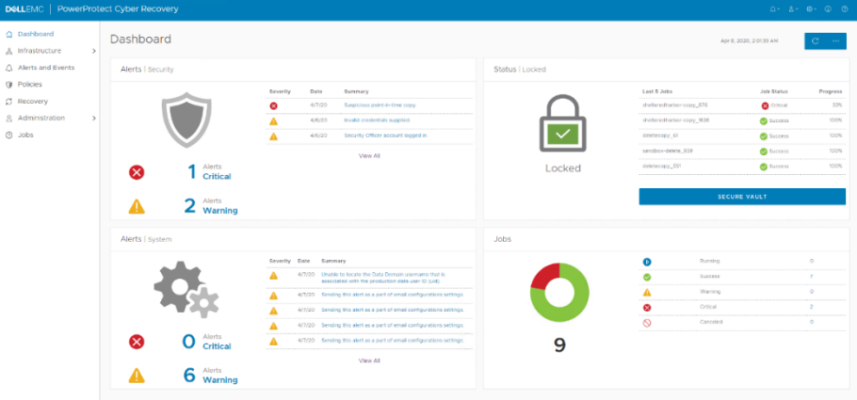
Task: Click View All under Security alerts
Action: pyautogui.click(x=369, y=156)
